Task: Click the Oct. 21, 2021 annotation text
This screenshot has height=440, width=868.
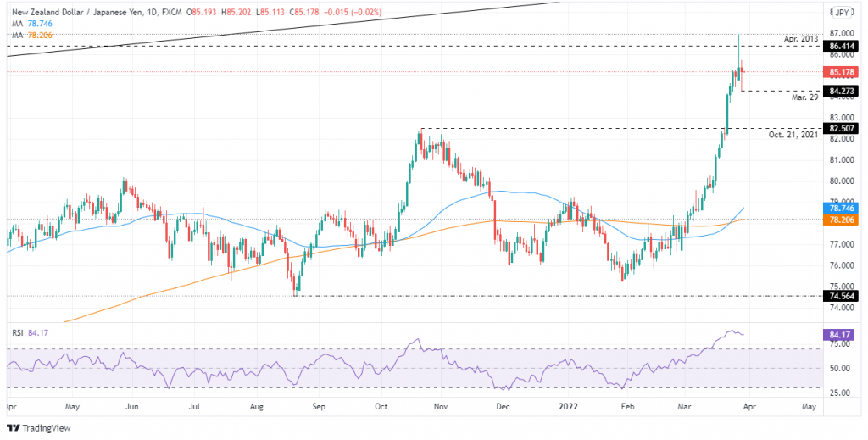Action: click(x=793, y=135)
